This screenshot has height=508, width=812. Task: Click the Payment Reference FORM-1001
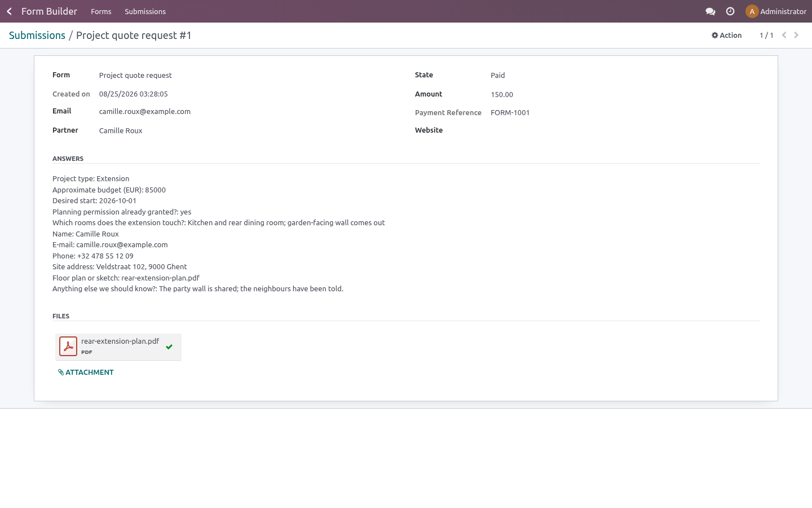(x=510, y=112)
